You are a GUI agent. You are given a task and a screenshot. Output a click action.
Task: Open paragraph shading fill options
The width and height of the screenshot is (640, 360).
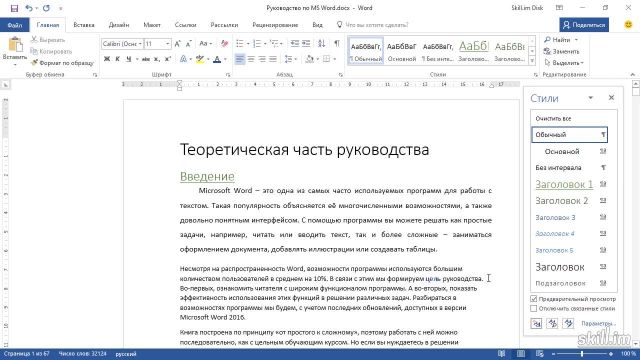[310, 59]
